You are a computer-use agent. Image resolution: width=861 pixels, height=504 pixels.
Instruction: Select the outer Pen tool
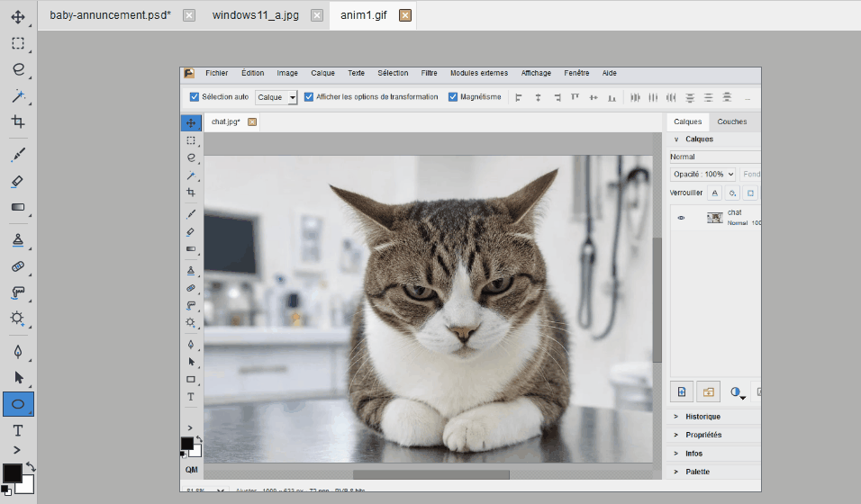(18, 352)
